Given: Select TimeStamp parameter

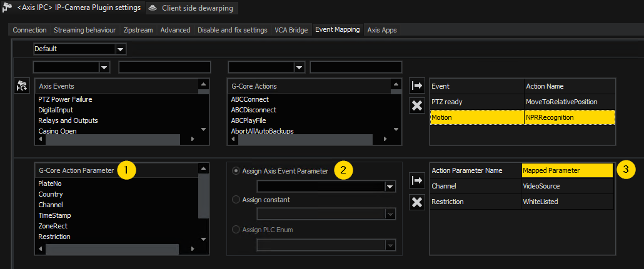Looking at the screenshot, I should [x=54, y=215].
